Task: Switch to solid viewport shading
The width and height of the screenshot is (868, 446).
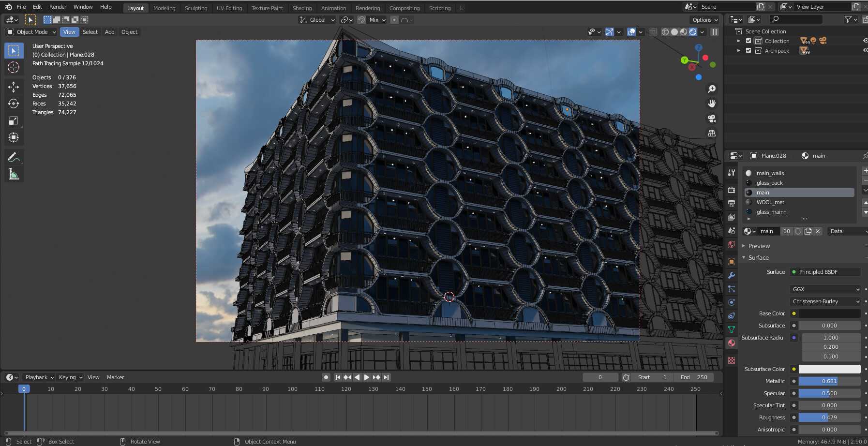Action: (x=674, y=32)
